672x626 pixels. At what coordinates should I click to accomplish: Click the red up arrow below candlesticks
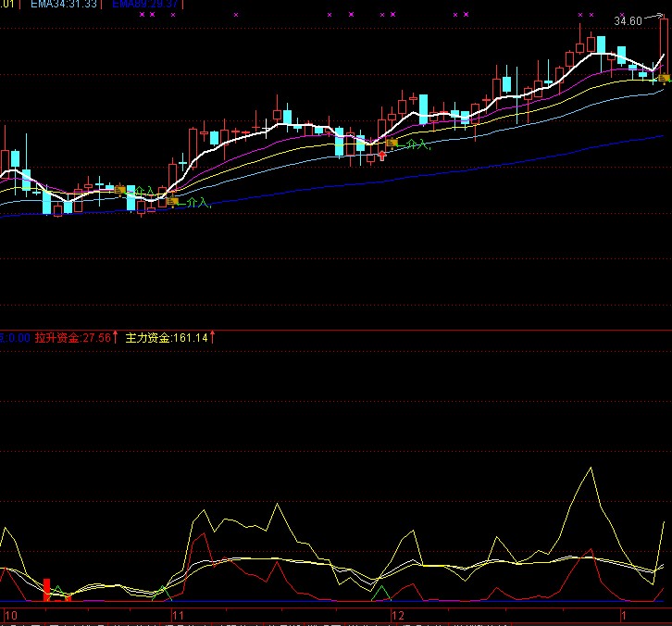382,155
